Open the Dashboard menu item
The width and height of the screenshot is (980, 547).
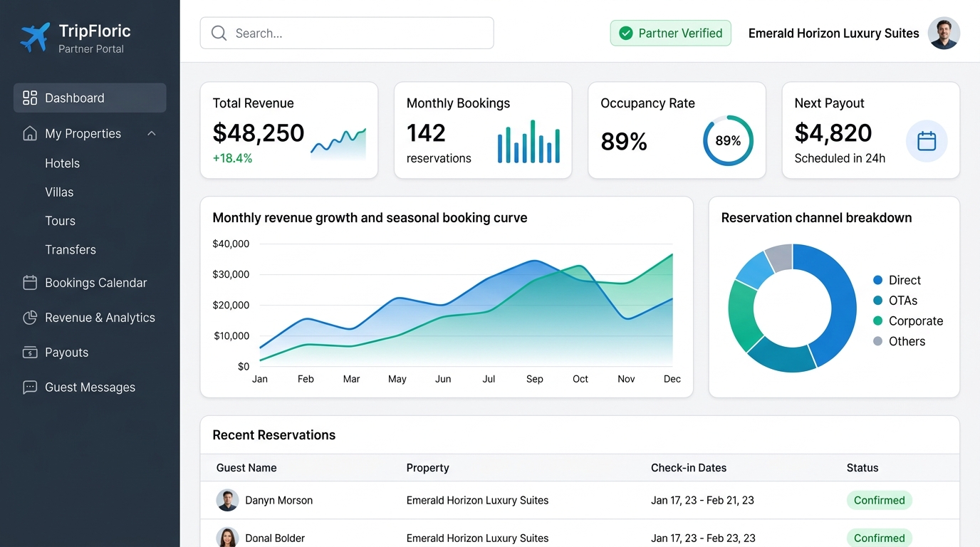[x=90, y=98]
